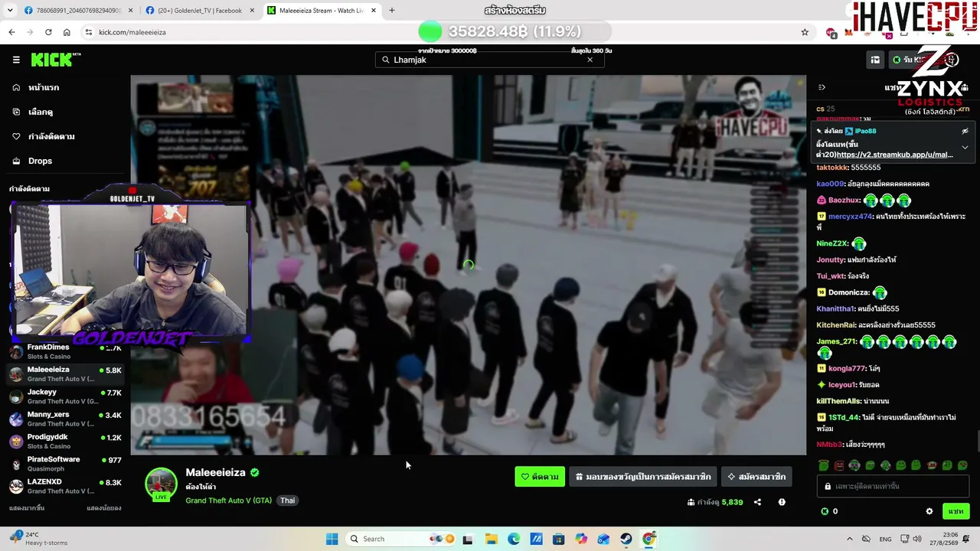
Task: Open a new browser tab
Action: tap(392, 11)
